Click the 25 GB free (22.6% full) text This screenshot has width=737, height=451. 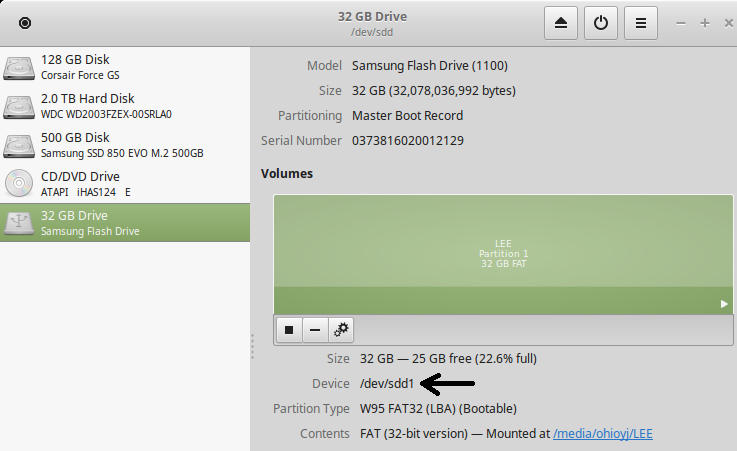pos(474,358)
